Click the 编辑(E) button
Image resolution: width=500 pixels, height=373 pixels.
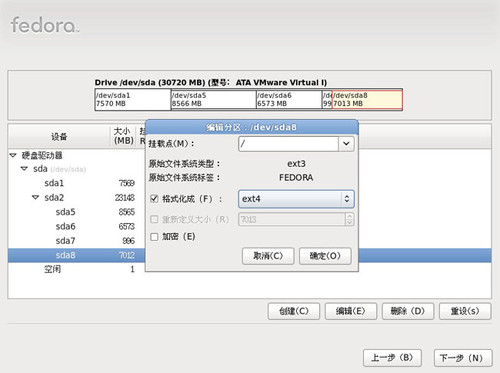click(x=351, y=311)
